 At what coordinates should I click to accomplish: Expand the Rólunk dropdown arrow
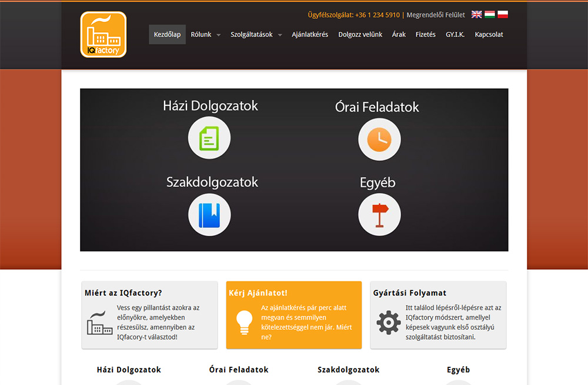(218, 35)
